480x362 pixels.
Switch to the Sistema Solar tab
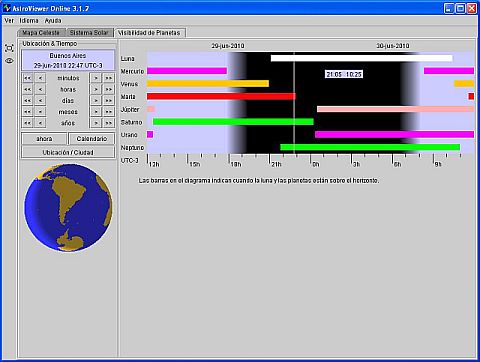pyautogui.click(x=89, y=33)
